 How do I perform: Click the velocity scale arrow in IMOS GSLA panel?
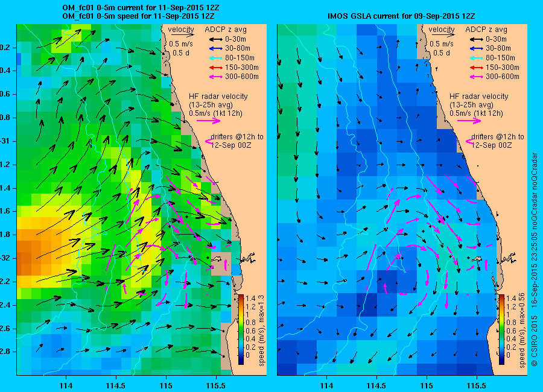(x=443, y=35)
